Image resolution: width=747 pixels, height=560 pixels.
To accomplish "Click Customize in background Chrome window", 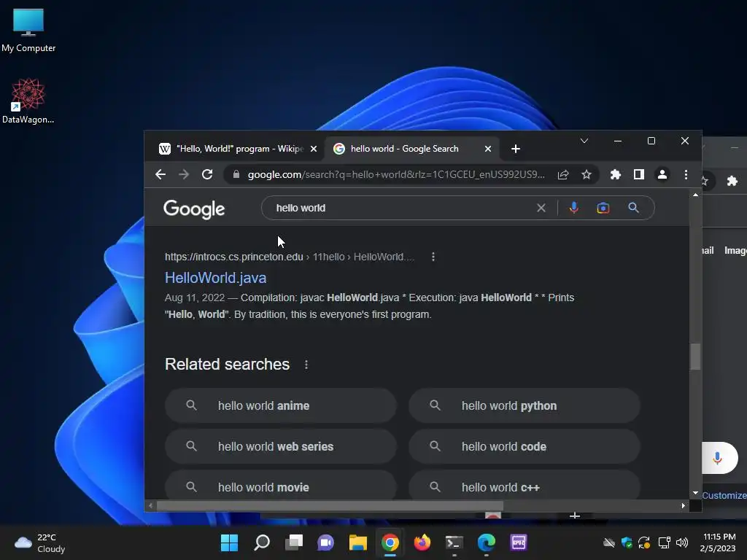I will (724, 495).
